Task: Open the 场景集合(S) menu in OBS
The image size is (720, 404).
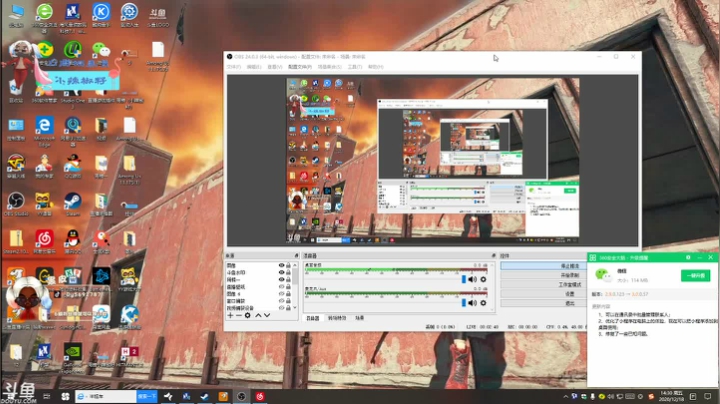Action: (329, 67)
